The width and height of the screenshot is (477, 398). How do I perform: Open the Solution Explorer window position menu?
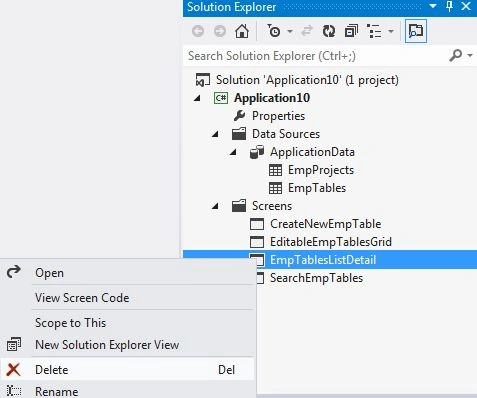click(x=433, y=6)
